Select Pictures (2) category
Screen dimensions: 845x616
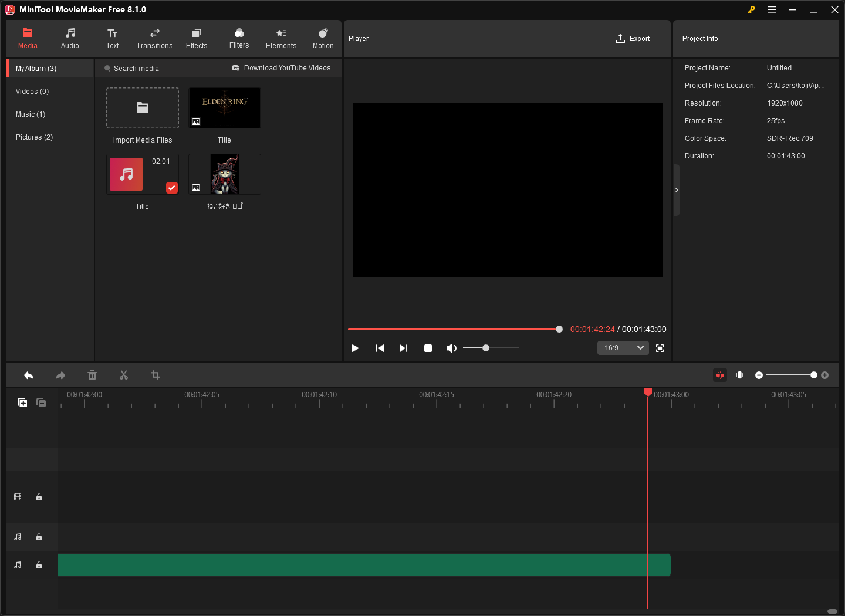(50, 137)
